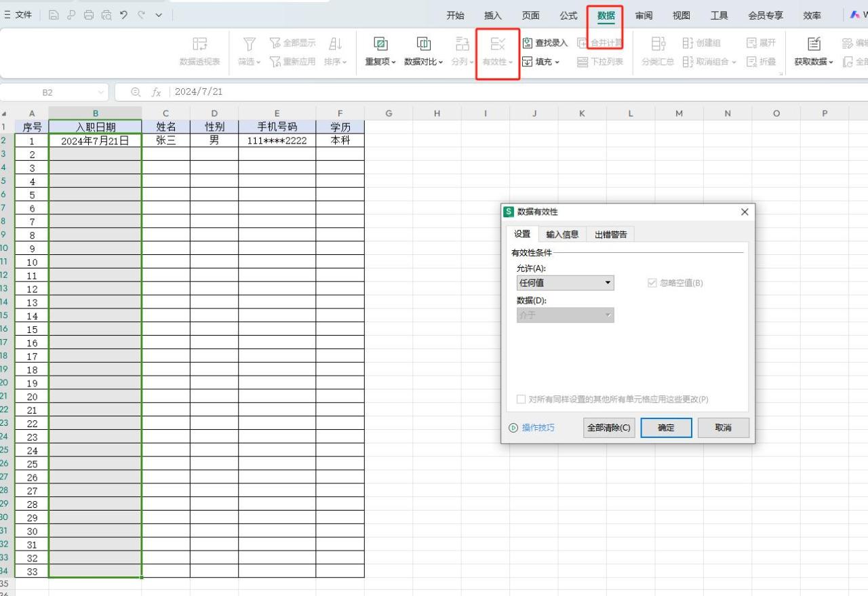The image size is (868, 596).
Task: Click the 展开 expand outline icon
Action: tap(751, 43)
